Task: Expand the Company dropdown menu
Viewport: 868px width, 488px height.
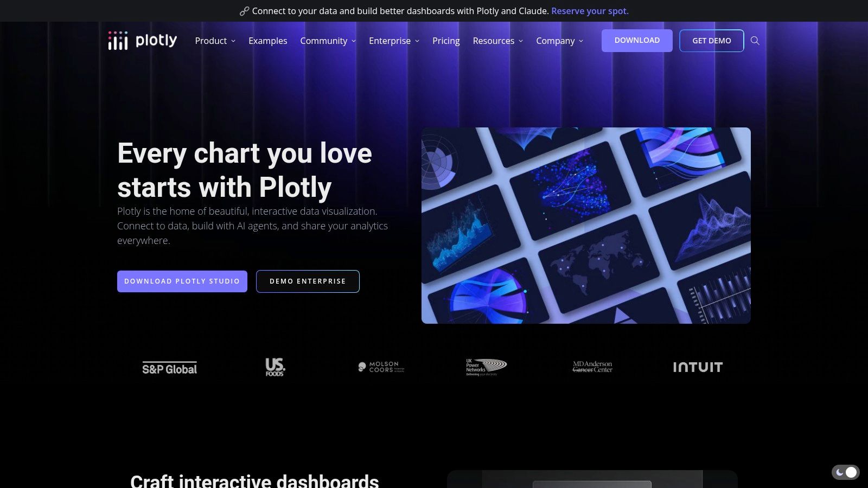Action: tap(560, 41)
